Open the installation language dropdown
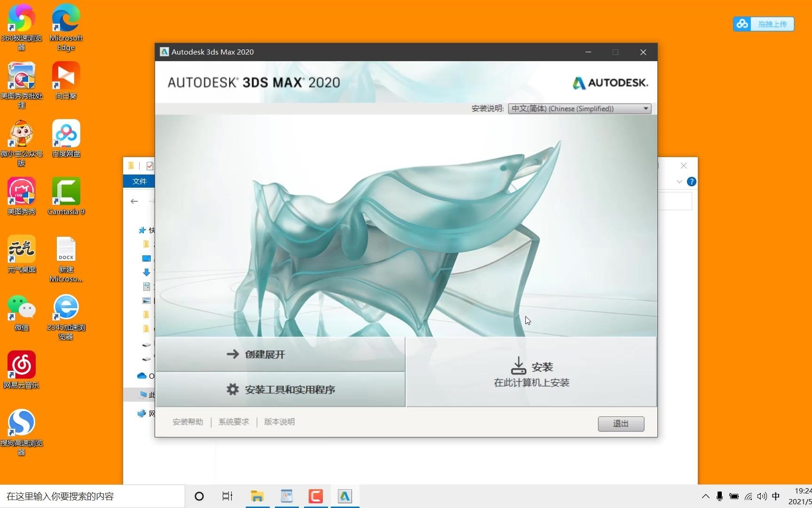 579,109
